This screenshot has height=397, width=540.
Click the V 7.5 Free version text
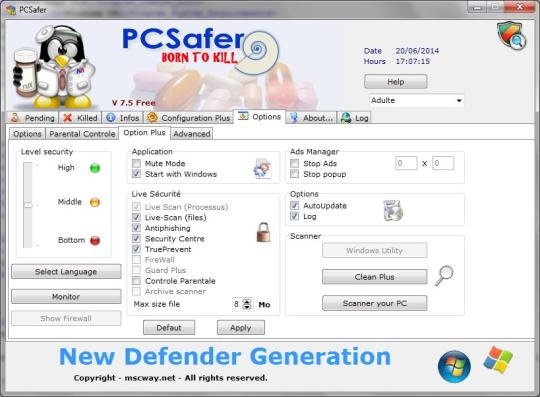click(x=134, y=103)
